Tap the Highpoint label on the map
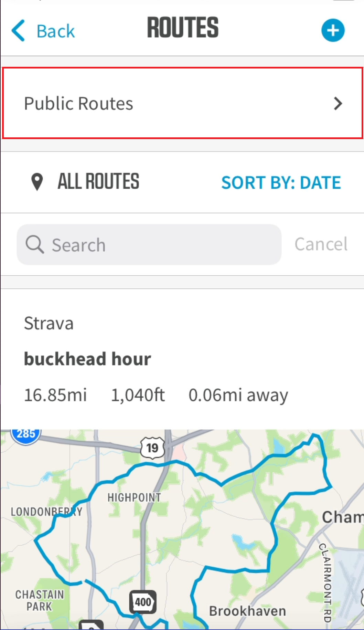 pyautogui.click(x=134, y=497)
